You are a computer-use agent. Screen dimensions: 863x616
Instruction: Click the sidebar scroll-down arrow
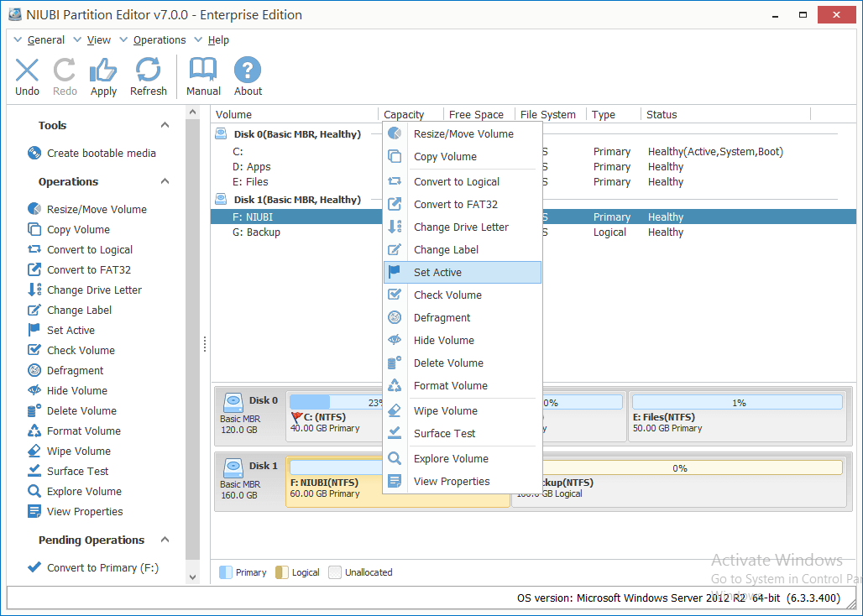(x=193, y=577)
